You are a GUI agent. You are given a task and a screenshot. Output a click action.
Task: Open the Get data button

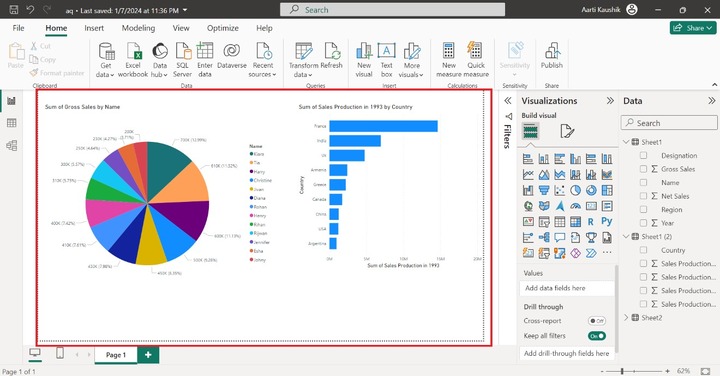106,60
